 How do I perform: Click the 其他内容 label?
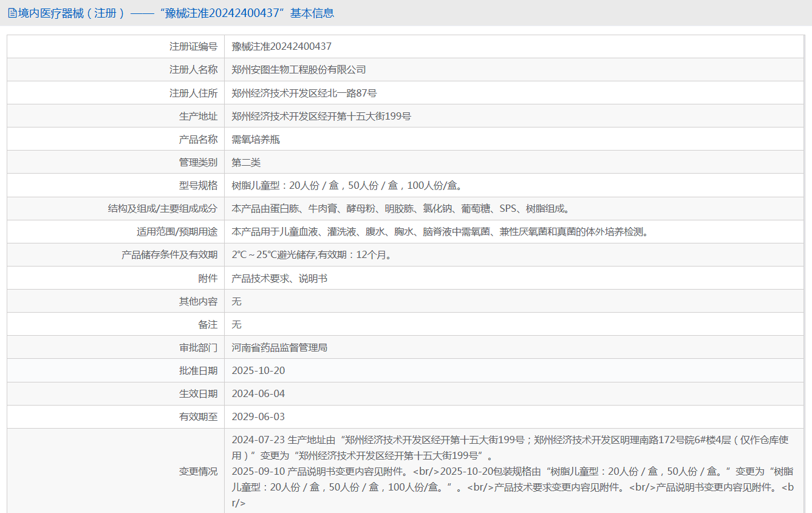click(198, 301)
